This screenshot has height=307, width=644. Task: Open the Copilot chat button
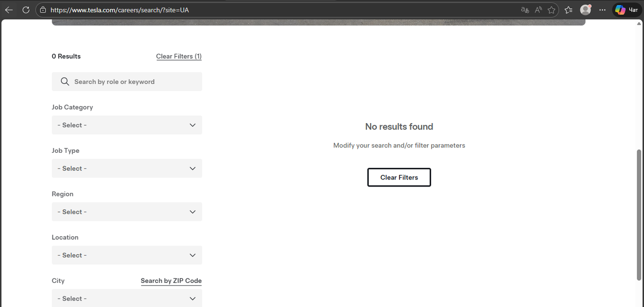coord(627,10)
